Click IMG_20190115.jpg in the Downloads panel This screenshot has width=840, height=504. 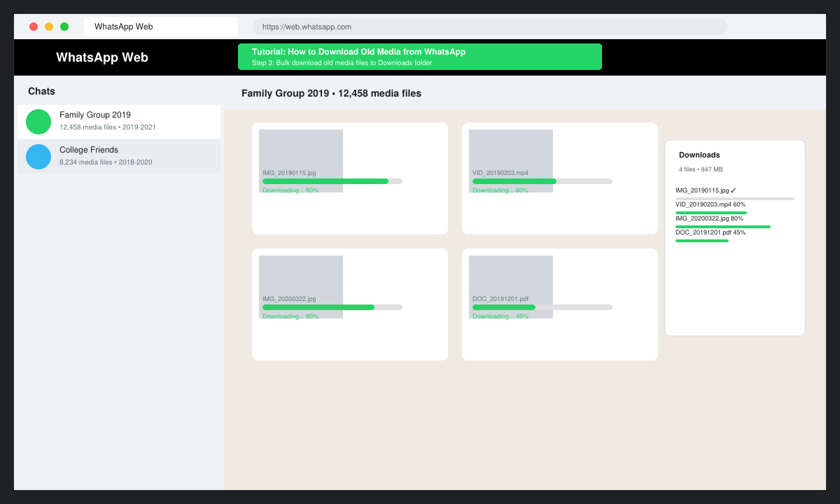point(706,190)
